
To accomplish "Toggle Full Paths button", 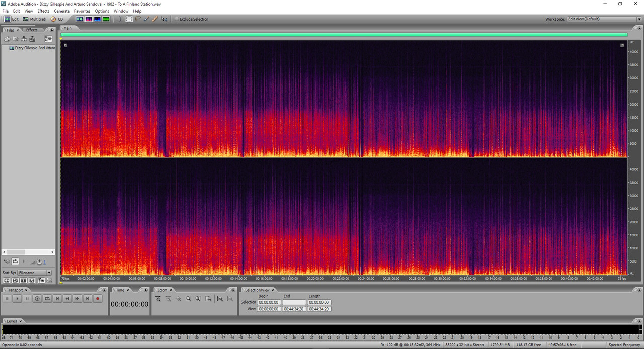I will click(49, 280).
